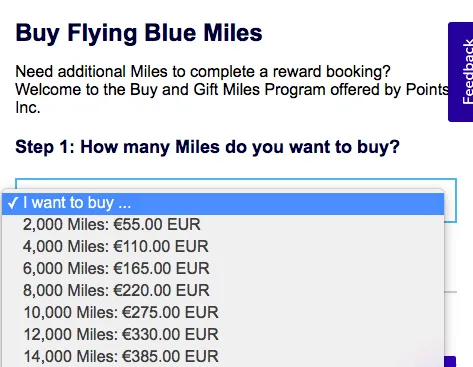
Task: Select 8,000 Miles: €220.00 EUR
Action: tap(223, 290)
